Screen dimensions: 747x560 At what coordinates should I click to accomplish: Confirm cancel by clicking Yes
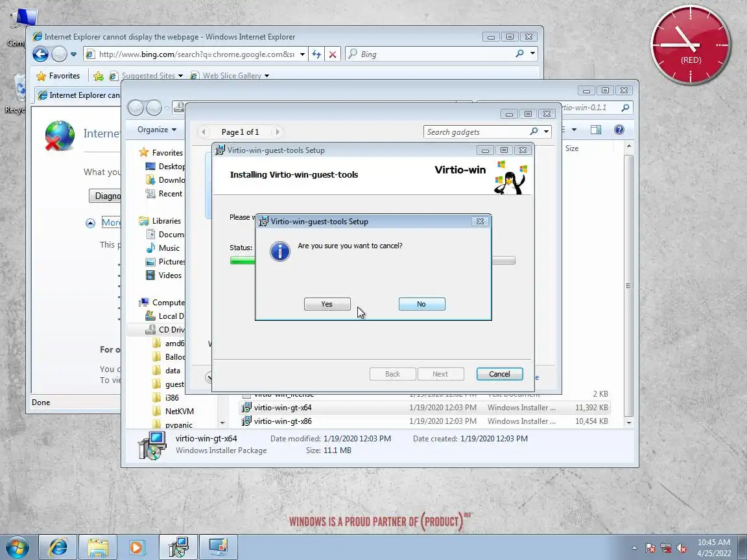(327, 304)
